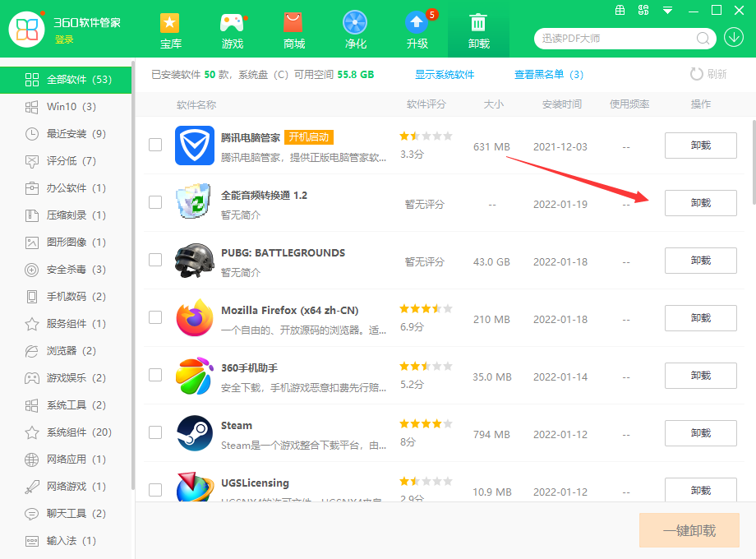Uninstall Steam with 卸载 button
The height and width of the screenshot is (559, 756).
pos(701,433)
